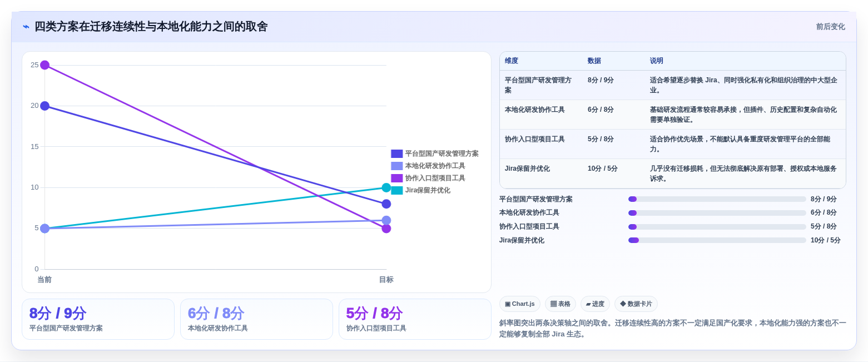868x362 pixels.
Task: Click table row name 本地化研发协作工具
Action: [x=535, y=110]
